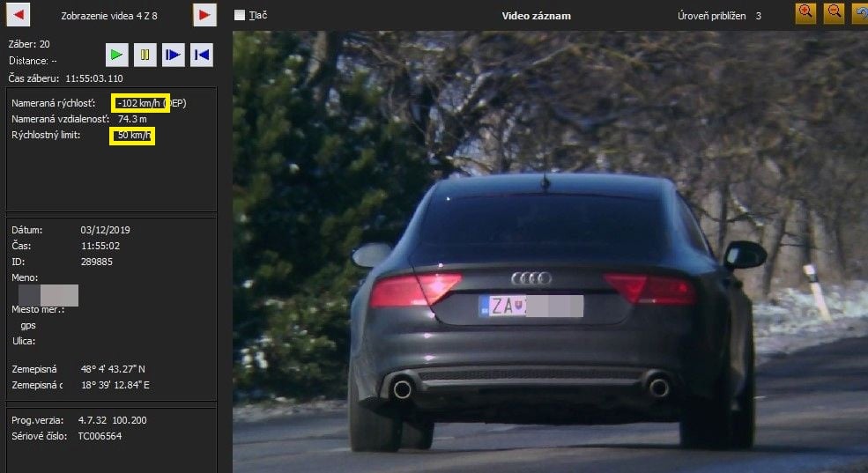Step forward one frame with the blue arrow
This screenshot has width=868, height=473.
174,55
